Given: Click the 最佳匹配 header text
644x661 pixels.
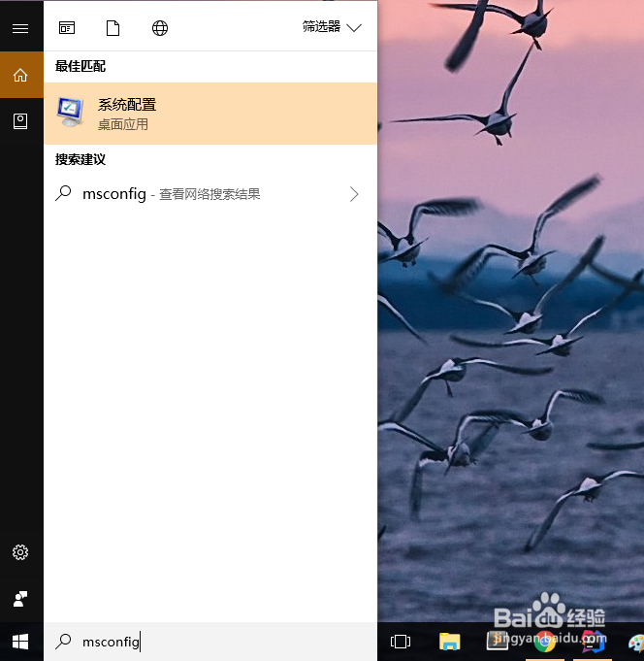Looking at the screenshot, I should click(80, 66).
